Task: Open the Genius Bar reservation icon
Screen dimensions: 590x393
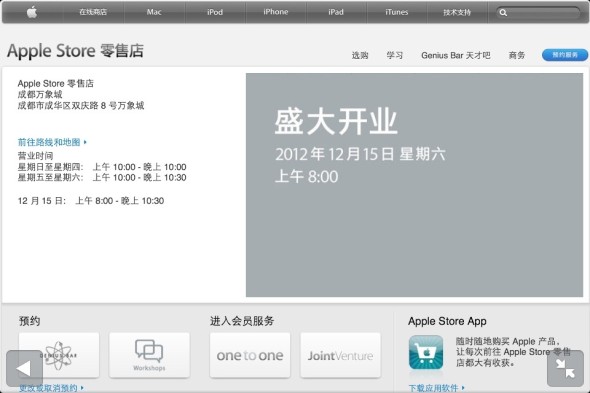Action: pos(59,355)
